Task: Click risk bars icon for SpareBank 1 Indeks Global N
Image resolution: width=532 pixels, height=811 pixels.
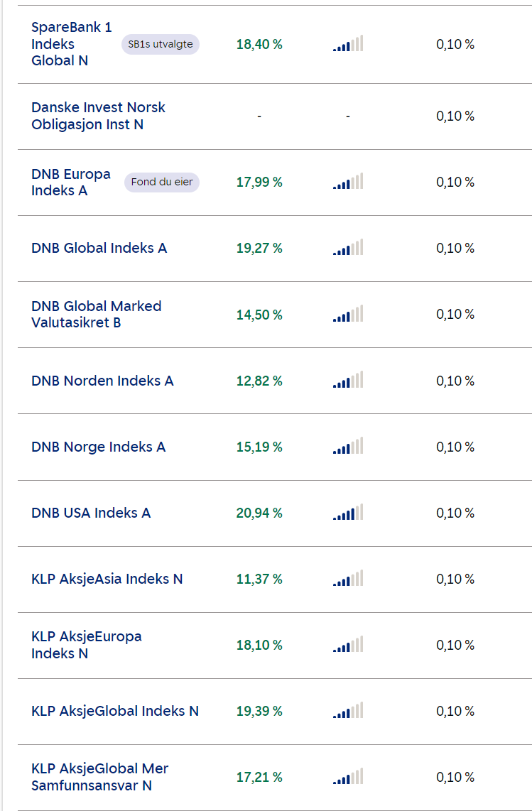Action: coord(348,43)
